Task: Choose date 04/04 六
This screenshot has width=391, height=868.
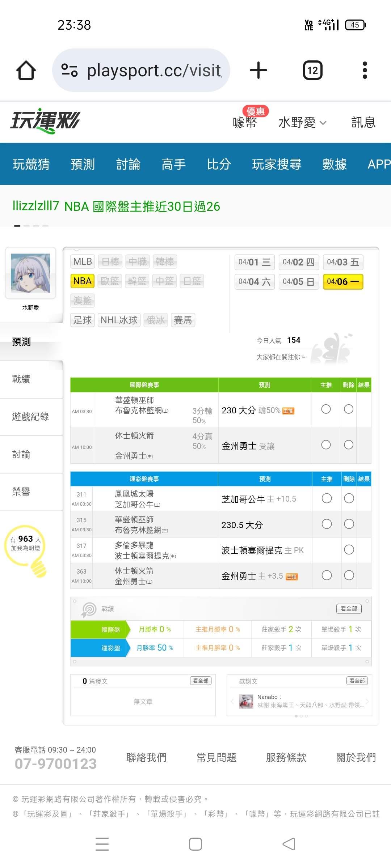Action: click(x=255, y=282)
